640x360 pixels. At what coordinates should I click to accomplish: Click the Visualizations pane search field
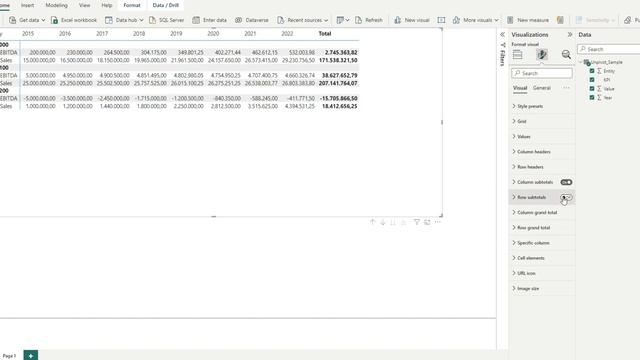(x=542, y=73)
